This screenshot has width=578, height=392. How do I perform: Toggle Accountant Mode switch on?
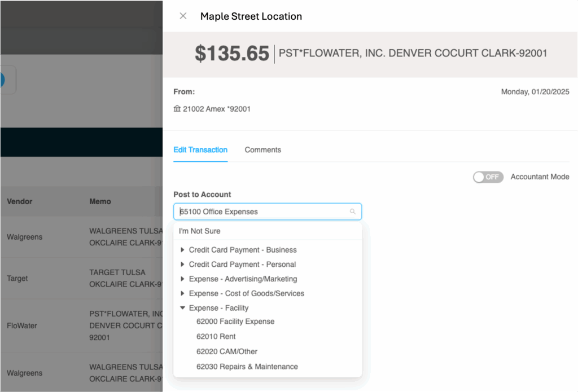click(488, 177)
